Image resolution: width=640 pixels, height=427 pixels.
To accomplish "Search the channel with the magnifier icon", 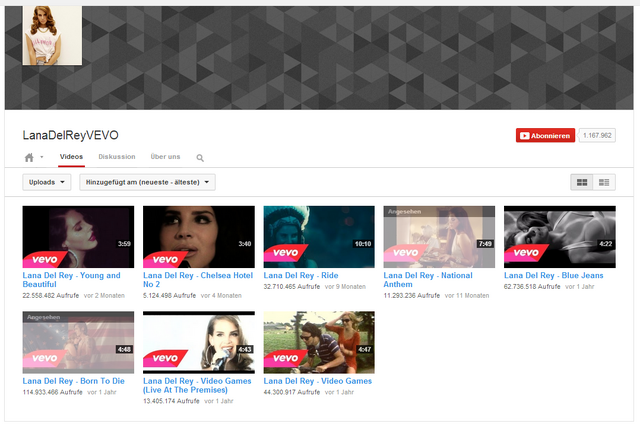I will [200, 158].
